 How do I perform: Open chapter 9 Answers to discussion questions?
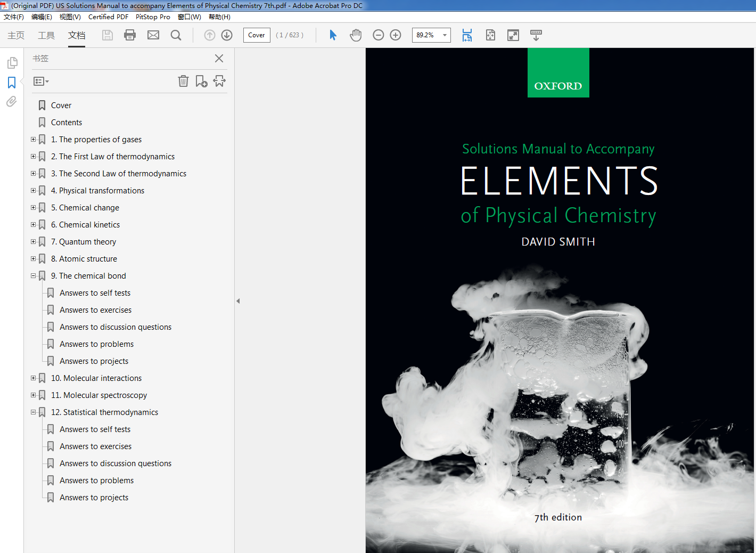pyautogui.click(x=116, y=327)
